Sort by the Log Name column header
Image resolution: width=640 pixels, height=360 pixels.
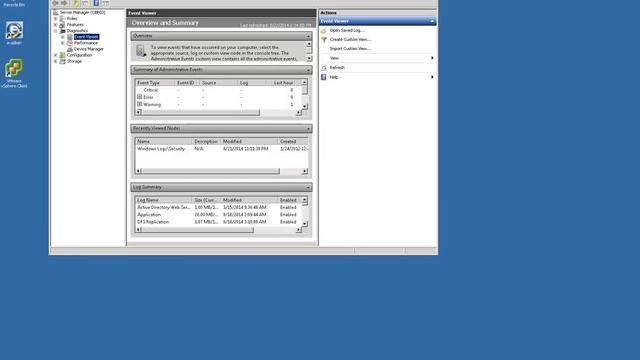(x=164, y=200)
